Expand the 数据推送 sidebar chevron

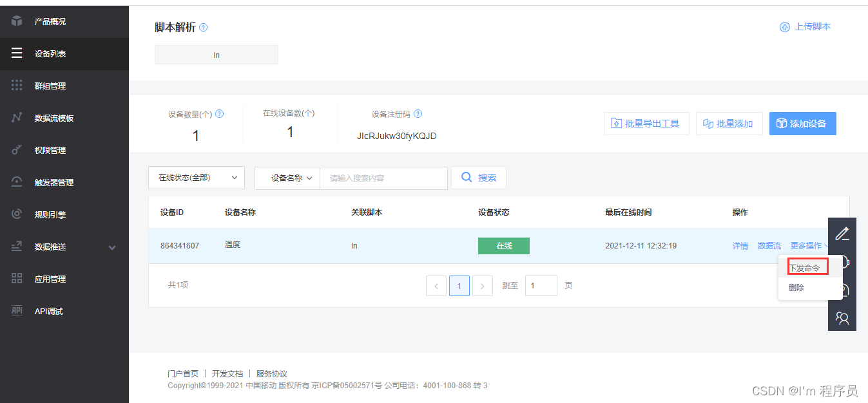112,247
